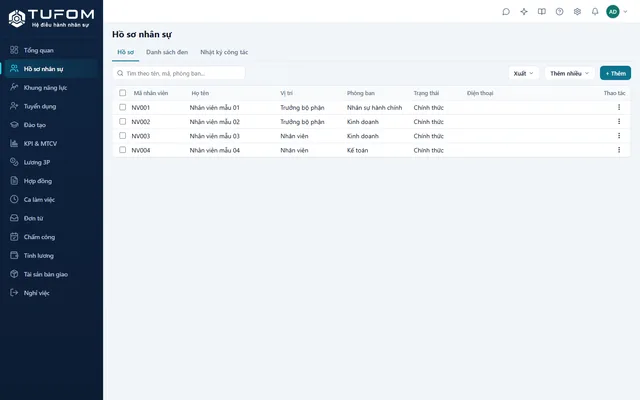Click the help question mark icon
This screenshot has width=640, height=400.
pyautogui.click(x=560, y=11)
